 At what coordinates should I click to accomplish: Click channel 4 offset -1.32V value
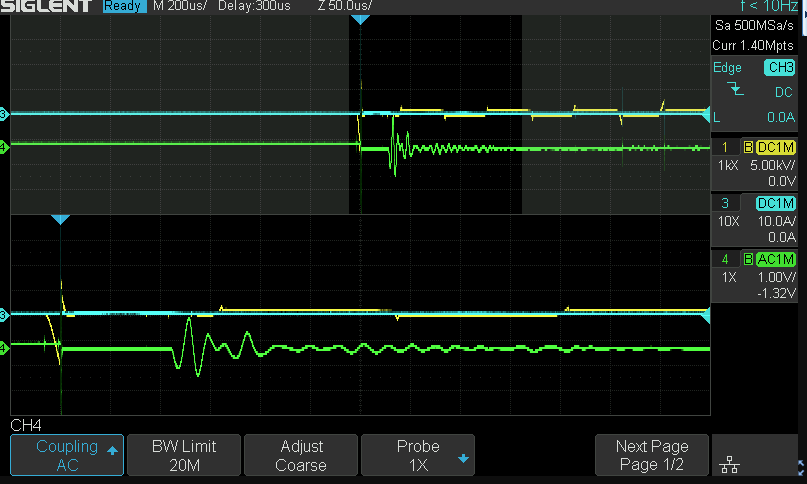pos(777,293)
